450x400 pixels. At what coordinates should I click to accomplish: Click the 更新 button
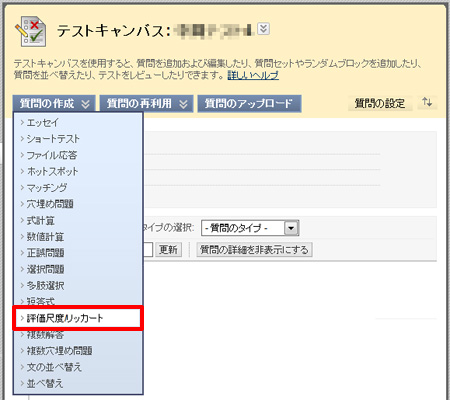pyautogui.click(x=168, y=250)
